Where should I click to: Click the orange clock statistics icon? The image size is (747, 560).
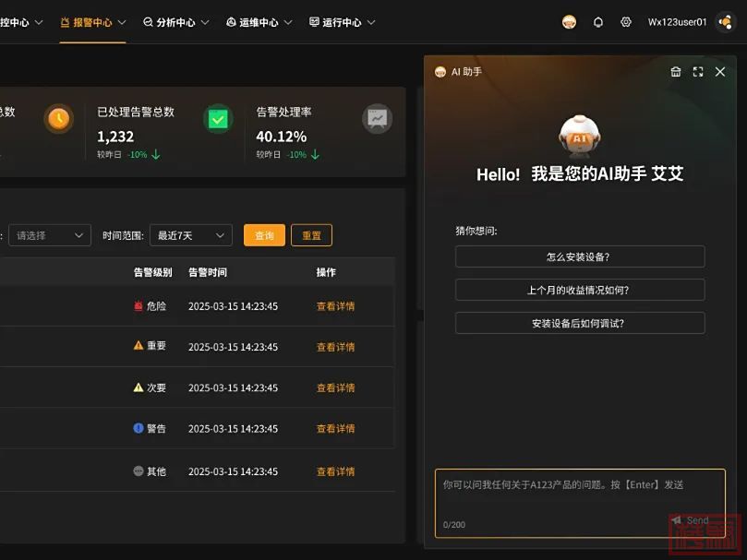pos(59,119)
